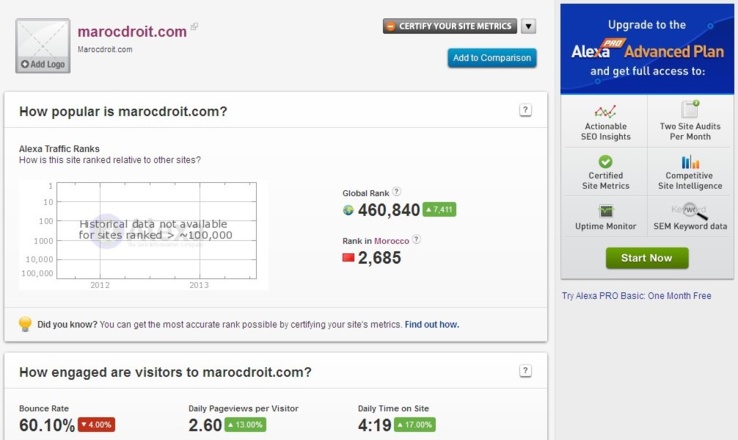Expand the dropdown arrow next to Certify button

coord(528,26)
